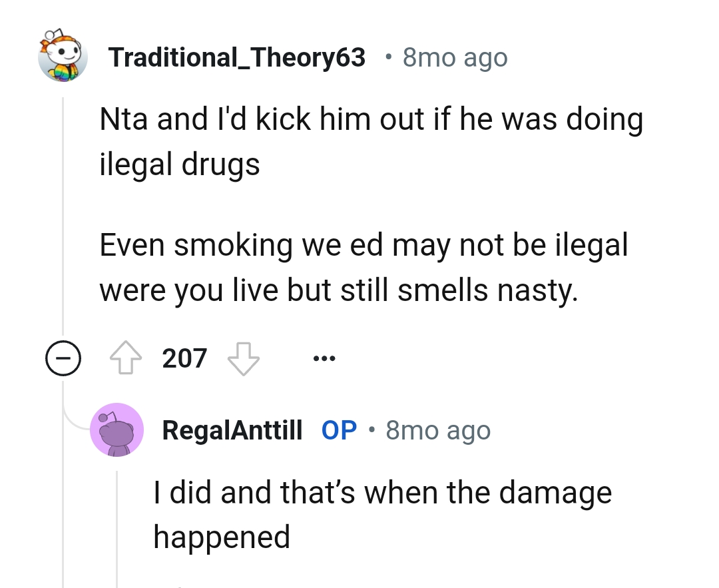
Task: Click the upvote arrow on Traditional_Theory63's comment
Action: [126, 358]
